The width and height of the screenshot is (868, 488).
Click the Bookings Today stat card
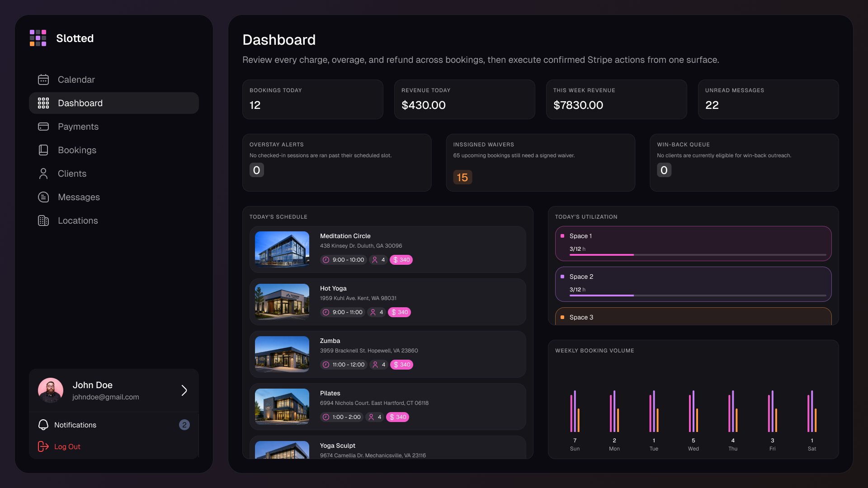(313, 99)
